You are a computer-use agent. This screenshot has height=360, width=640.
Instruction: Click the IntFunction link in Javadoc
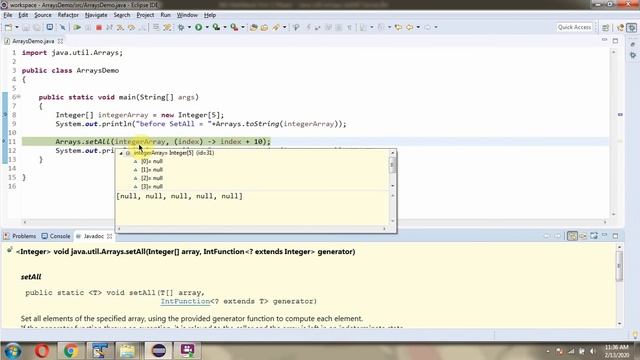click(x=185, y=301)
